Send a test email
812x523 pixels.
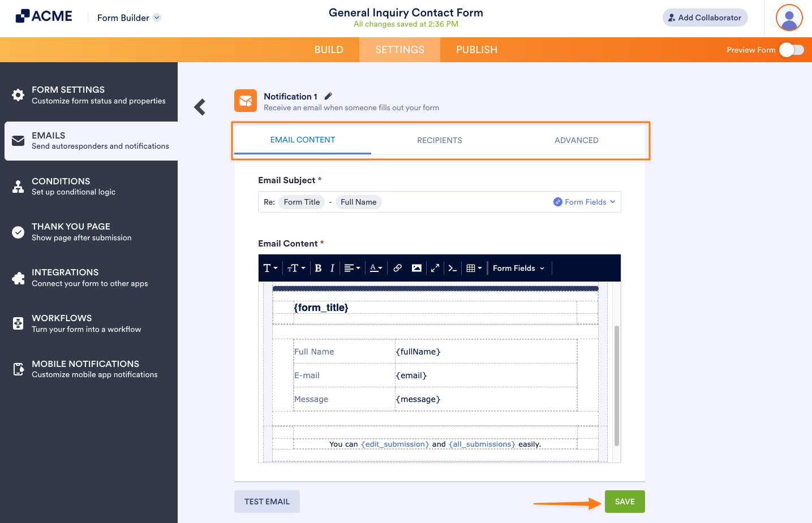click(x=267, y=501)
